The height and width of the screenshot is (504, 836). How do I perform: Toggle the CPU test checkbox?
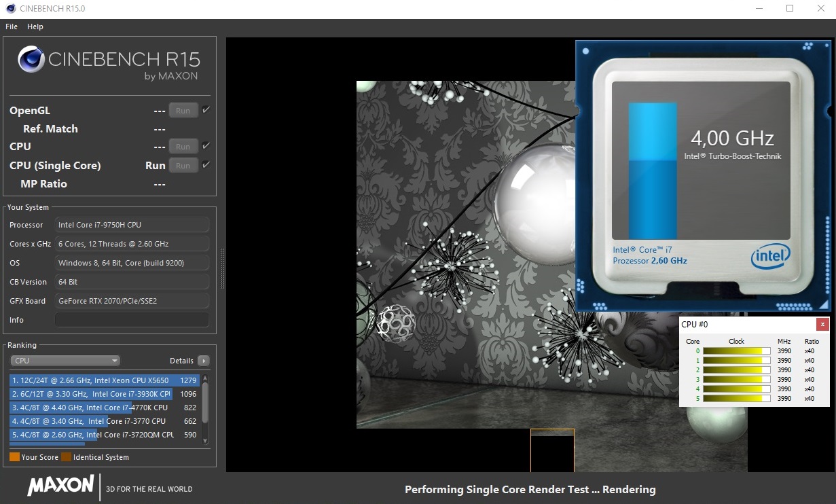tap(206, 146)
